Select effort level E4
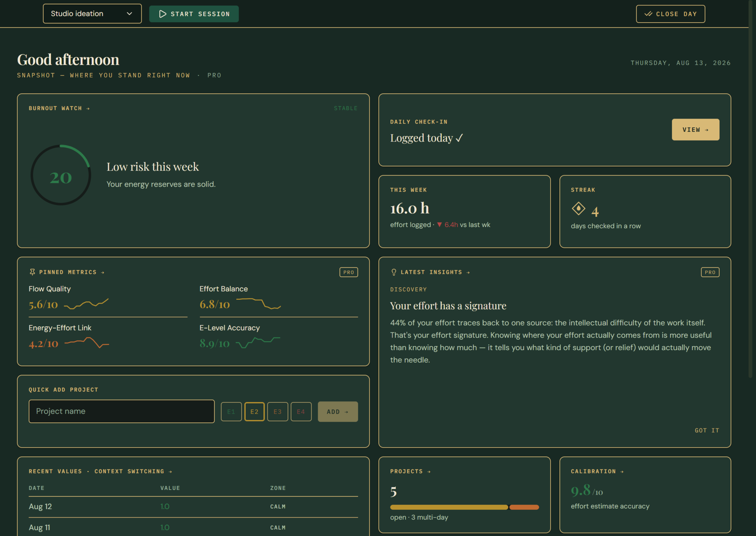756x536 pixels. tap(301, 412)
